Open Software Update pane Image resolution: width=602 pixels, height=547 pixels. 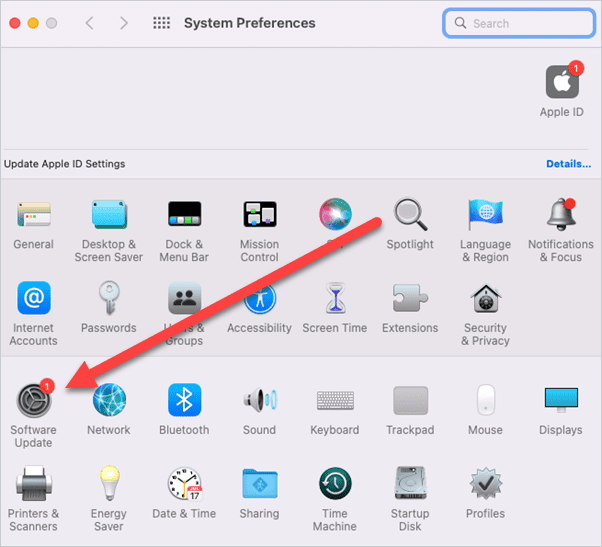tap(34, 400)
